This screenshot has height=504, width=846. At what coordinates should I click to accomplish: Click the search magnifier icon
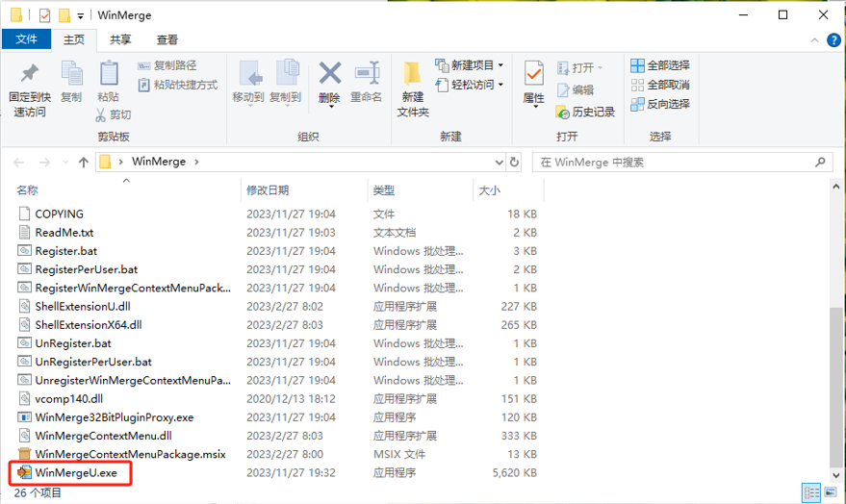tap(820, 163)
